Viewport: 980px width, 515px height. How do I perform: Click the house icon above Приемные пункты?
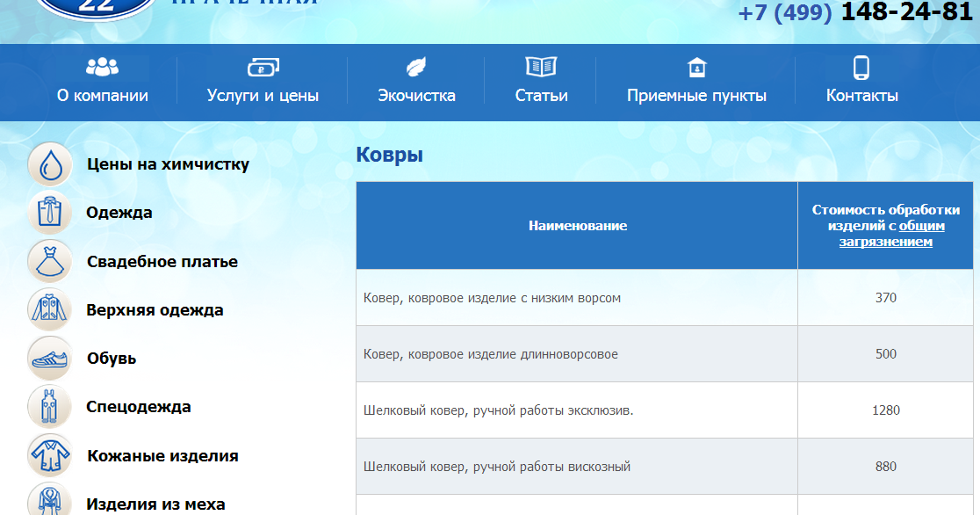pyautogui.click(x=697, y=67)
